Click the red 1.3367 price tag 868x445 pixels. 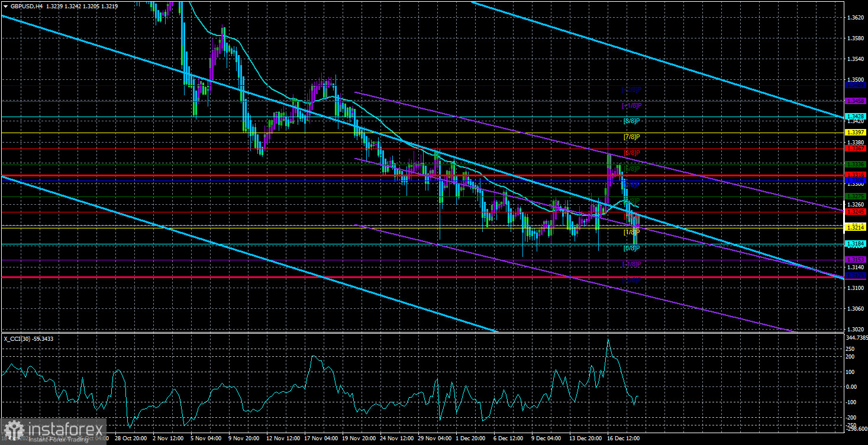(x=856, y=149)
